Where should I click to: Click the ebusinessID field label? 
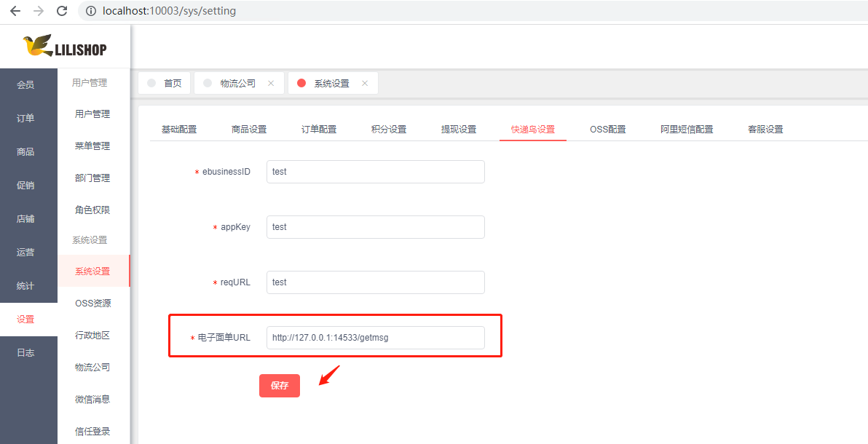[226, 172]
